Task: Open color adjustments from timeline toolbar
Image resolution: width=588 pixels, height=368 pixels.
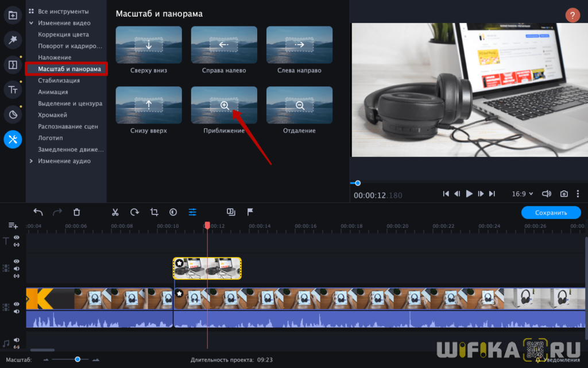Action: 173,212
